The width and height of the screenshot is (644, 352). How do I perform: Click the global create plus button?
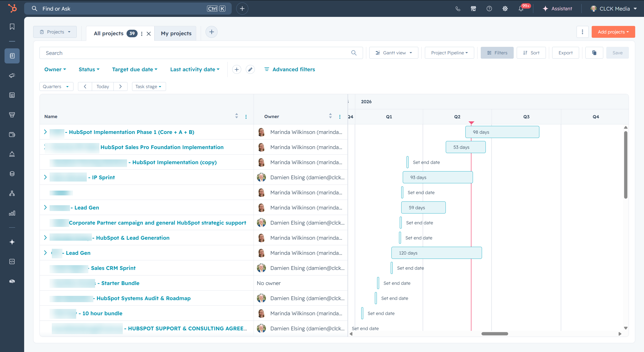click(x=242, y=9)
